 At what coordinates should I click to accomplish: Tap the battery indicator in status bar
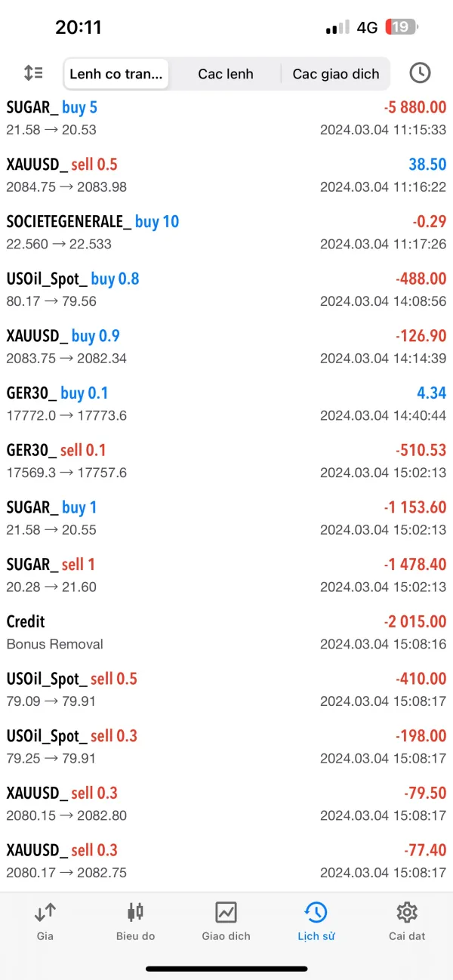coord(401,28)
